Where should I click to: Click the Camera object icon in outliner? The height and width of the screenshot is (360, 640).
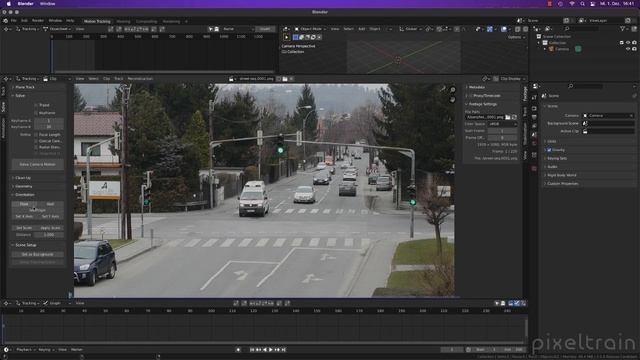point(551,49)
